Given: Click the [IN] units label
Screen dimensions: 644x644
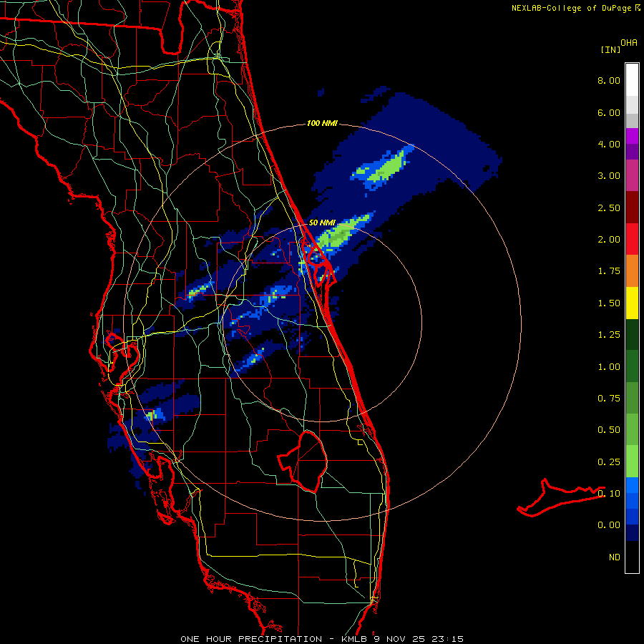Looking at the screenshot, I should [610, 49].
